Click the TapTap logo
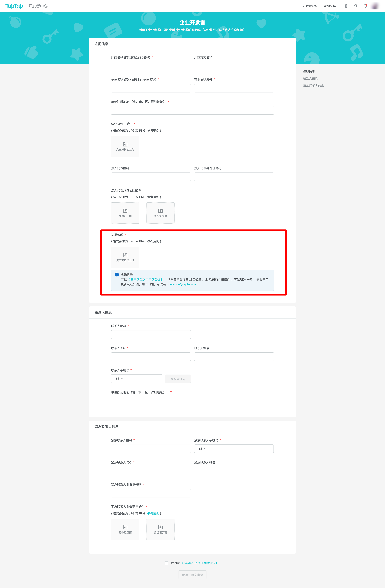This screenshot has width=385, height=588. (14, 6)
